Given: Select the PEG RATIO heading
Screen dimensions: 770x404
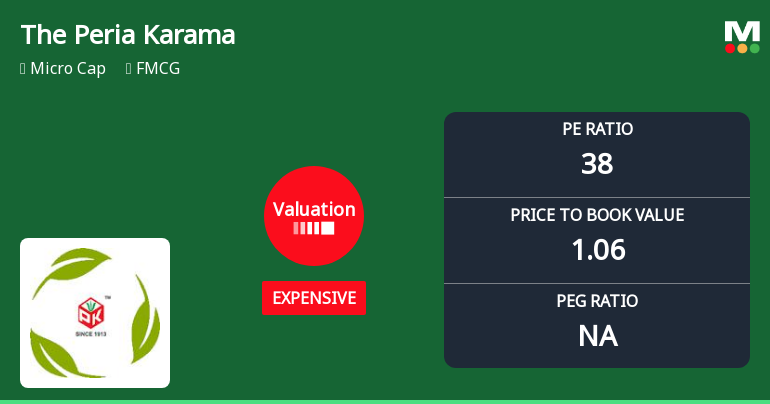Looking at the screenshot, I should (597, 301).
